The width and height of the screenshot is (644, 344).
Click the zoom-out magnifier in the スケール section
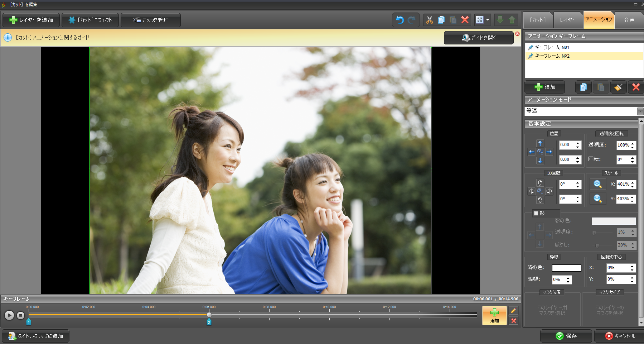(597, 199)
